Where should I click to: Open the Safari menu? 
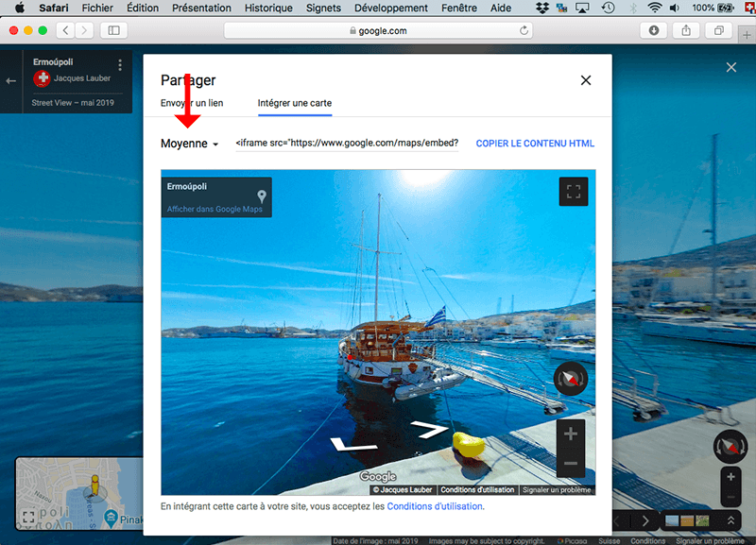(x=54, y=8)
